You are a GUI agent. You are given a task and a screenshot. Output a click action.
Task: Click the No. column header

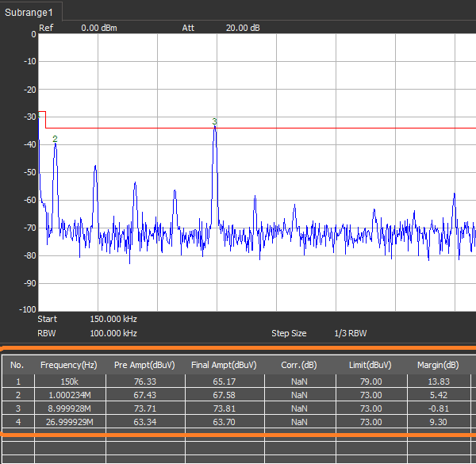pos(17,365)
